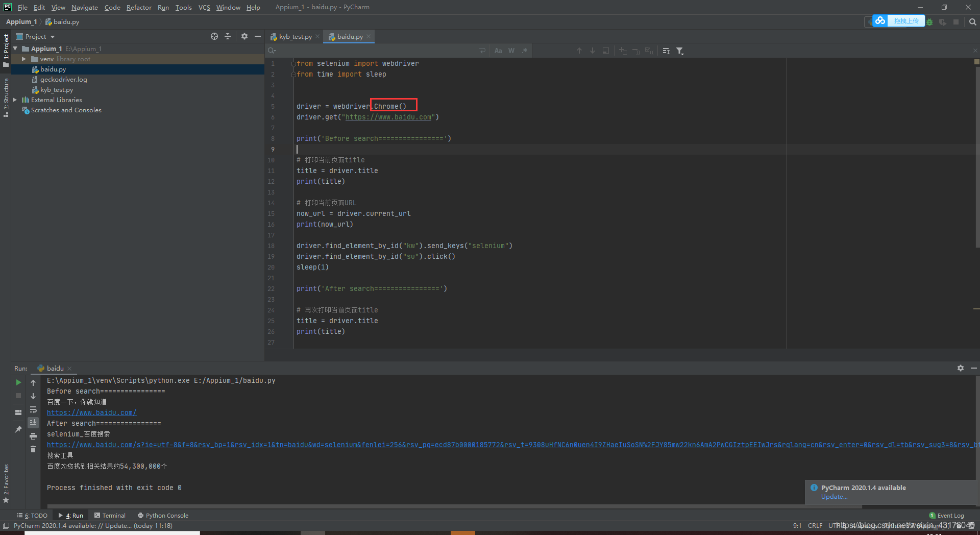Image resolution: width=980 pixels, height=535 pixels.
Task: Toggle tool window buttons at bottom-left corner
Action: click(6, 526)
